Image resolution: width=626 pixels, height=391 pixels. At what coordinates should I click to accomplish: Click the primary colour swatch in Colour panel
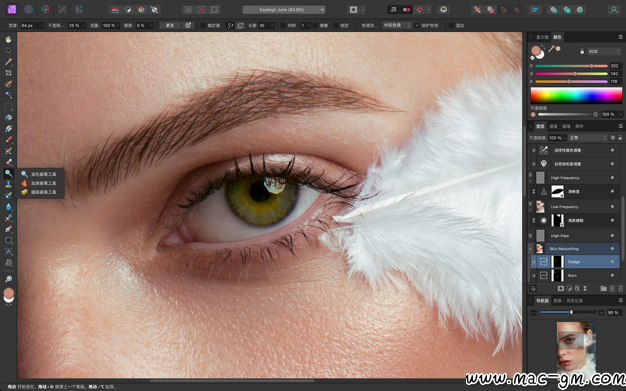coord(535,51)
